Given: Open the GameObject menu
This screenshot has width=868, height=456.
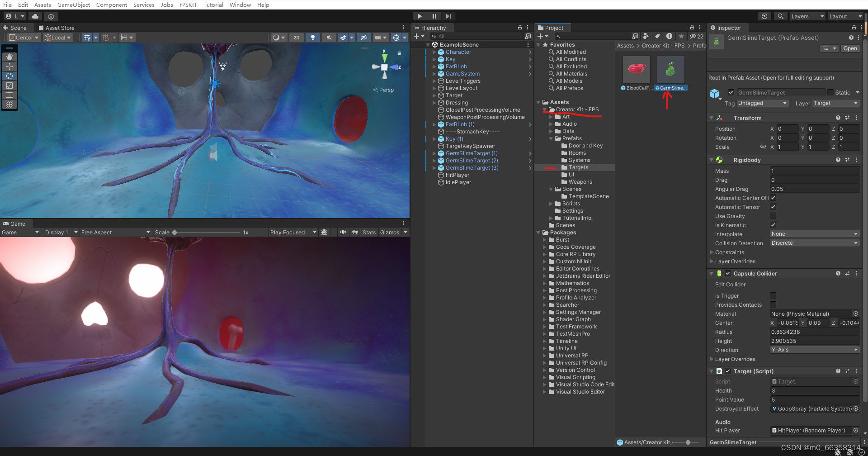Looking at the screenshot, I should (x=73, y=5).
